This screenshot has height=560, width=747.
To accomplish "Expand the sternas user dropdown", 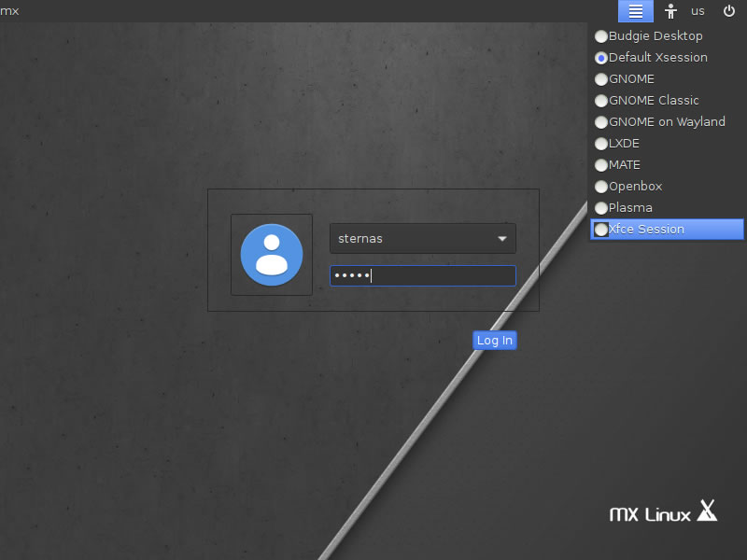I will [423, 239].
